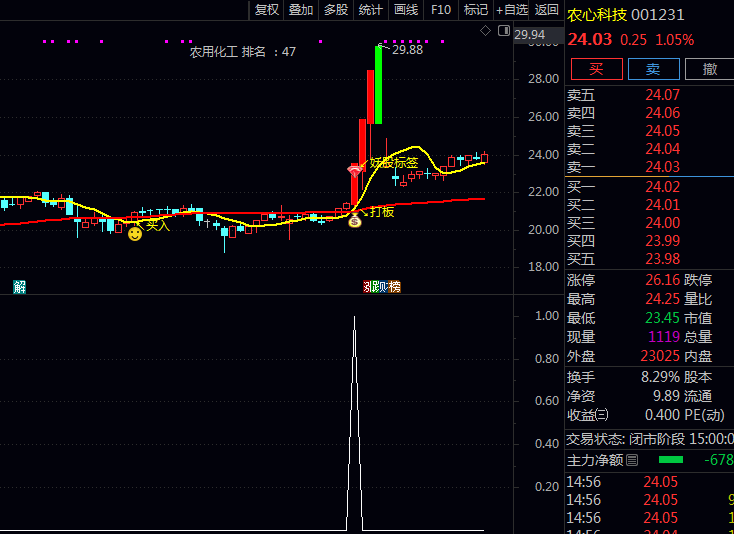The width and height of the screenshot is (734, 534).
Task: Click the red 买 buy button
Action: 596,69
